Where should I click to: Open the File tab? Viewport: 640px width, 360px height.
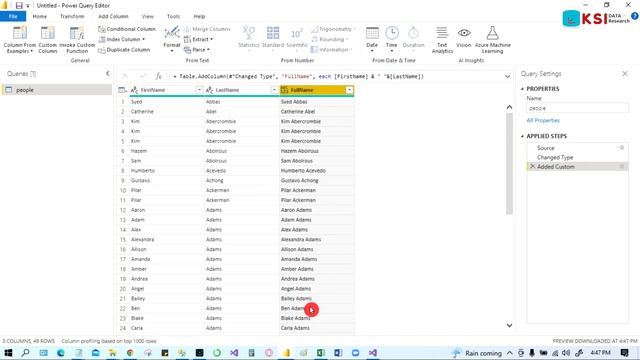click(x=13, y=16)
